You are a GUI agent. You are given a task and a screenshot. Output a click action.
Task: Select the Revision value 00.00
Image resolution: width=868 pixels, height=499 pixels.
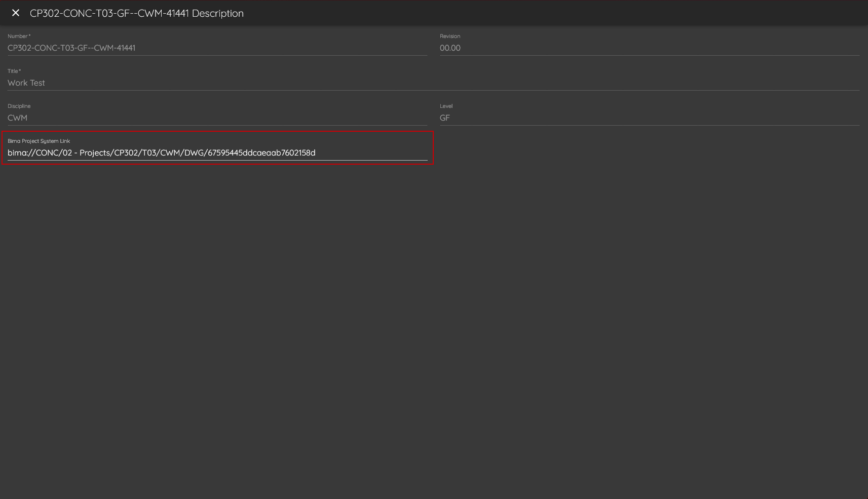click(450, 48)
